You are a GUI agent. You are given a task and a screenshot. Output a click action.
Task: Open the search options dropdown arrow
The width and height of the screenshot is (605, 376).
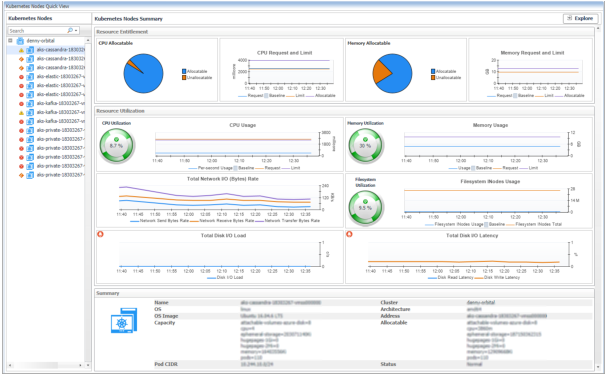(76, 30)
